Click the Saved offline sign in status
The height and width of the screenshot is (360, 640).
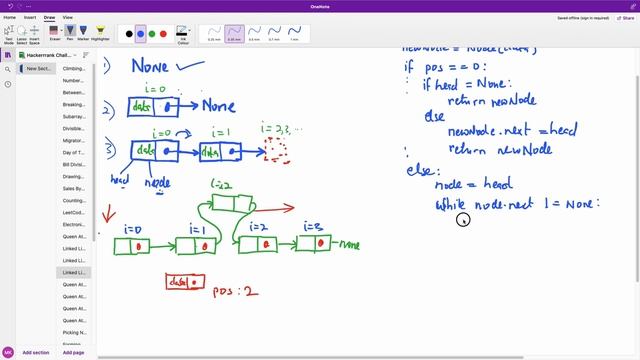(x=583, y=18)
